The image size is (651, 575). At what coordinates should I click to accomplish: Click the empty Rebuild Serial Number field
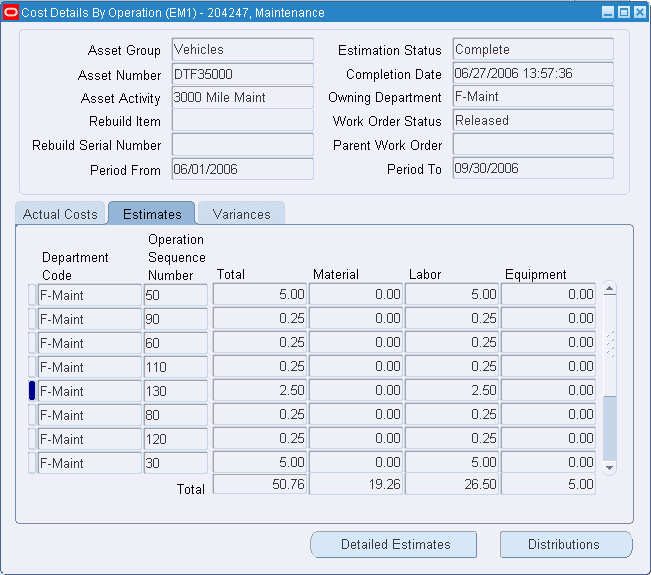click(x=242, y=145)
